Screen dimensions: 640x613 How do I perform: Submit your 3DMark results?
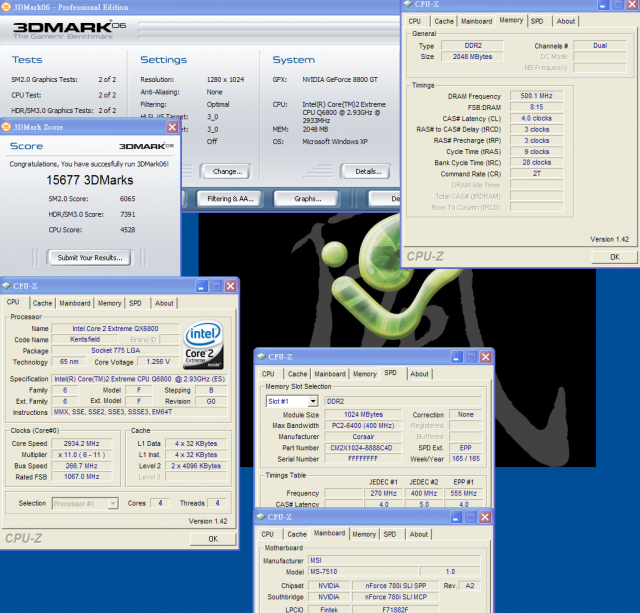(x=89, y=258)
